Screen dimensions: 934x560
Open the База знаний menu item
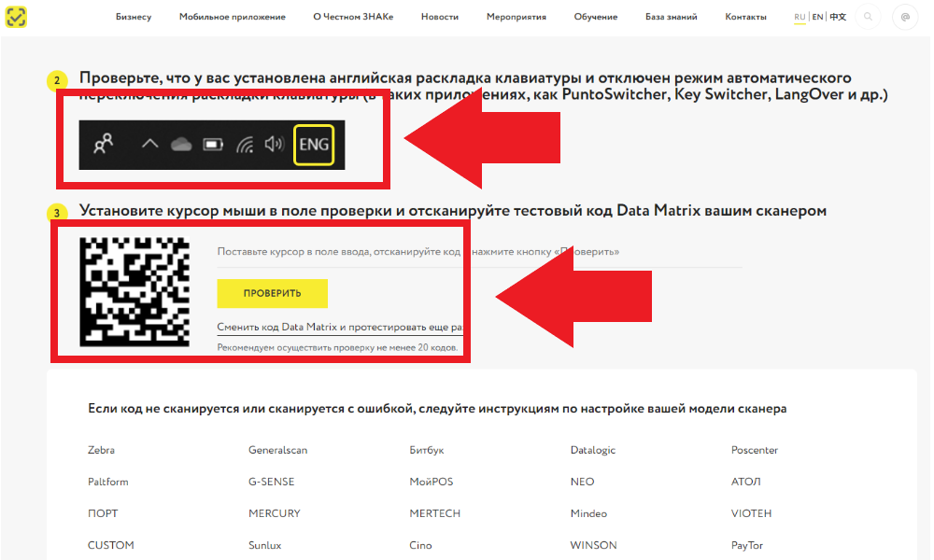(671, 17)
